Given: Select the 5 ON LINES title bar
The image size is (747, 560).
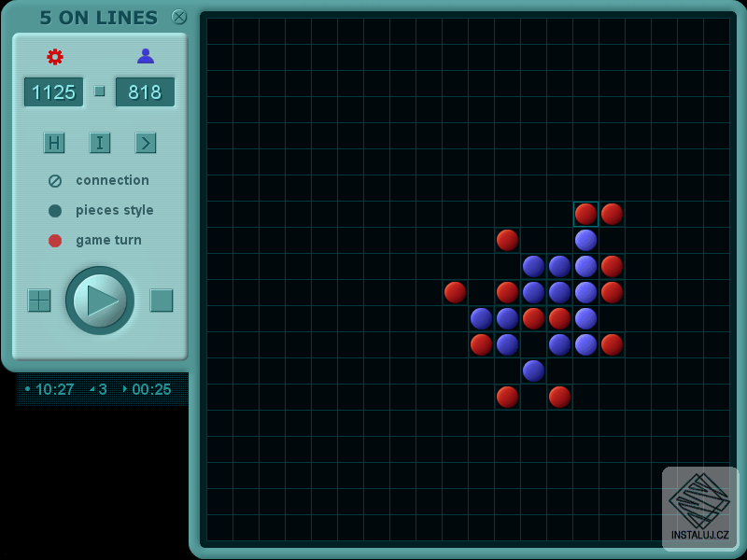Looking at the screenshot, I should 96,18.
